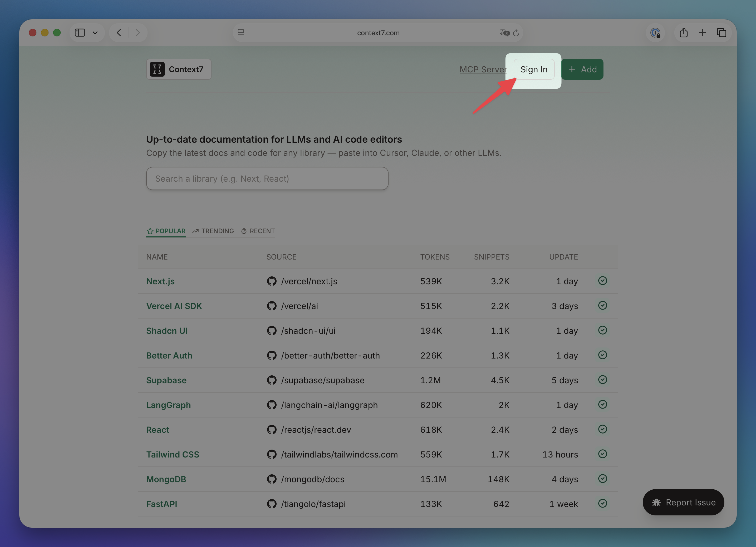
Task: Open the MCP Server link
Action: pos(483,69)
